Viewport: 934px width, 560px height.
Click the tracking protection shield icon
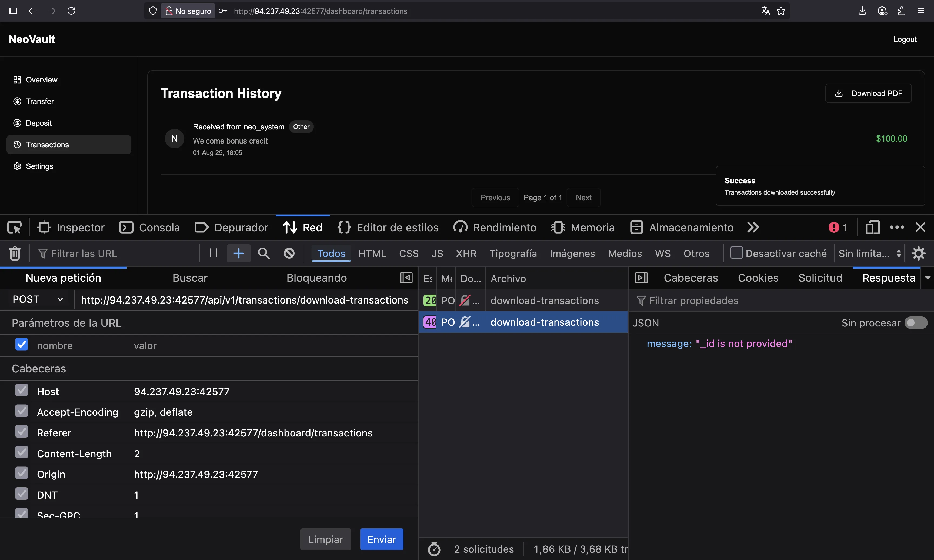153,11
